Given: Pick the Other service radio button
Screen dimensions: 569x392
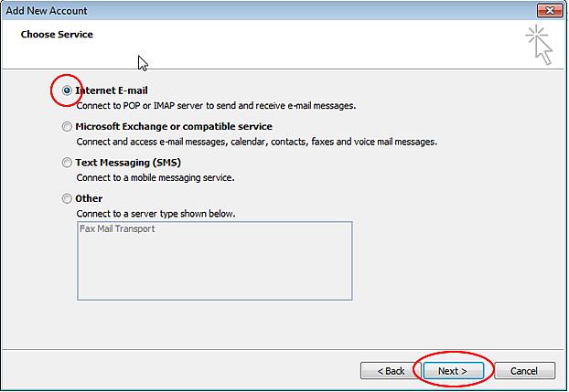Looking at the screenshot, I should click(x=67, y=198).
